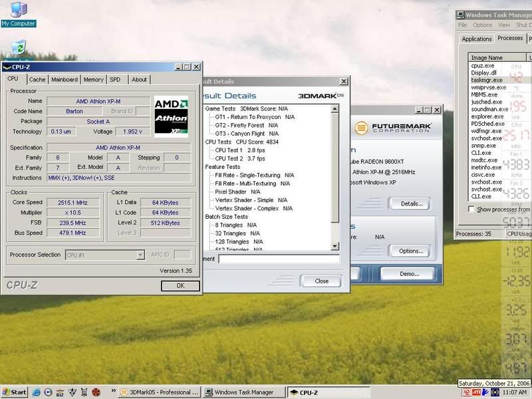Open the ATI tray icon

point(476,392)
